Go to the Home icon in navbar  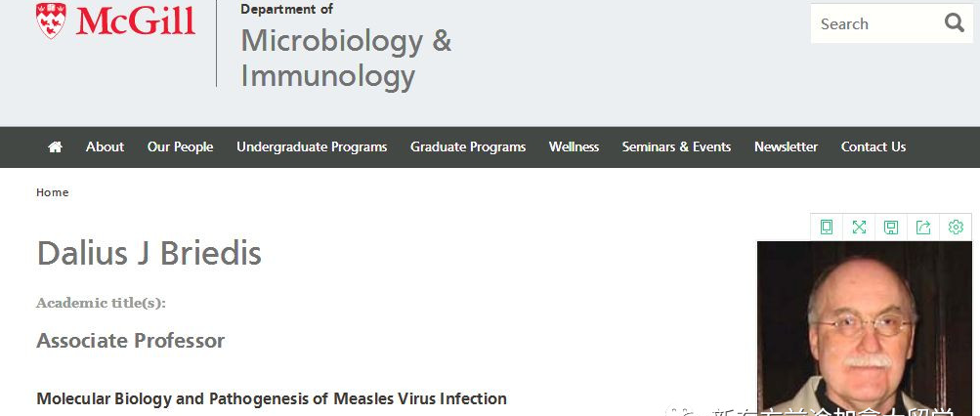pyautogui.click(x=55, y=146)
